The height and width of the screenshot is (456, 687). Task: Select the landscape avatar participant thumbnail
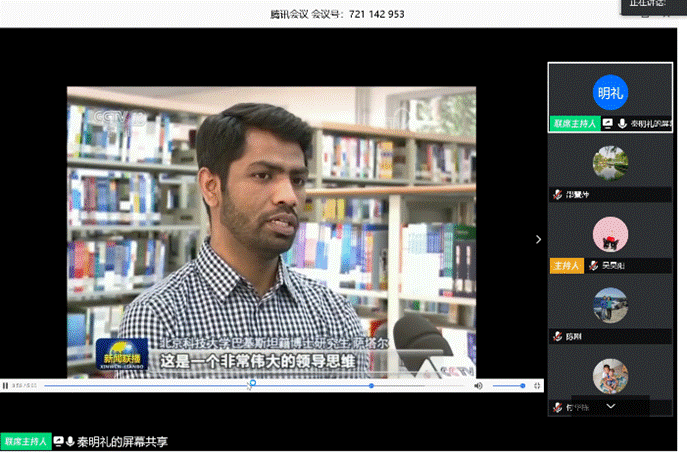coord(609,162)
